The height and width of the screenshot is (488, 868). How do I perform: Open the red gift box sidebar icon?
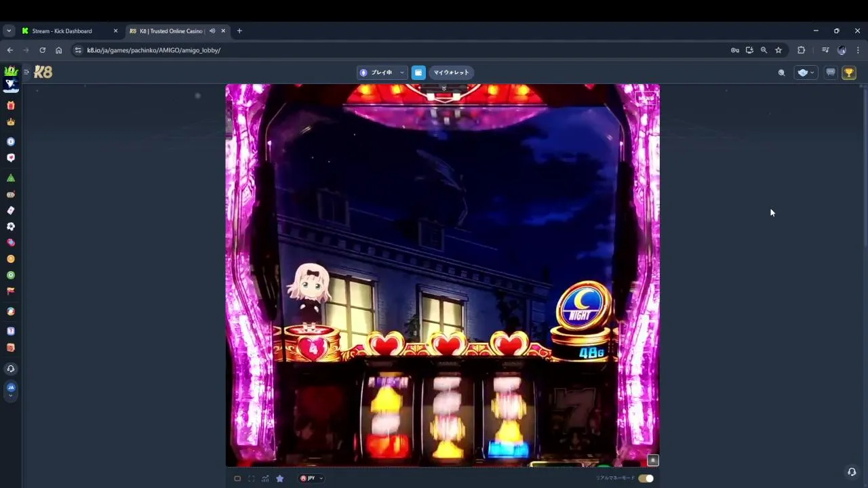(x=11, y=106)
